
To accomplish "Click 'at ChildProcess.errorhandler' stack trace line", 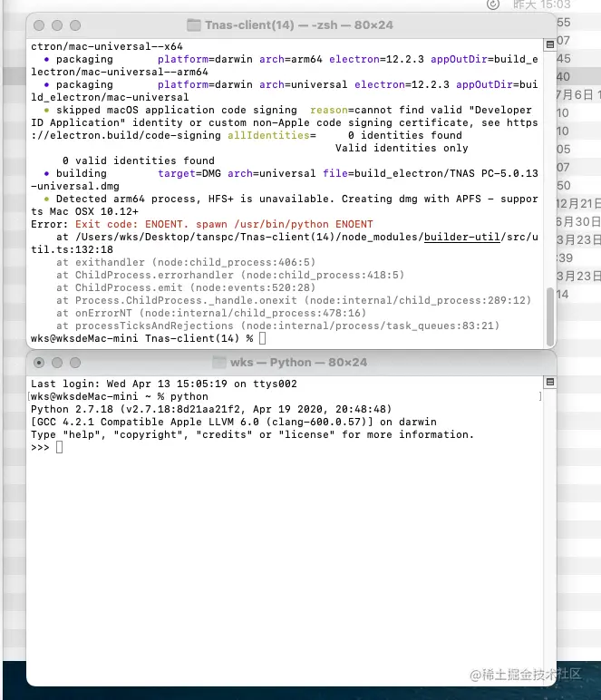I will pyautogui.click(x=230, y=275).
